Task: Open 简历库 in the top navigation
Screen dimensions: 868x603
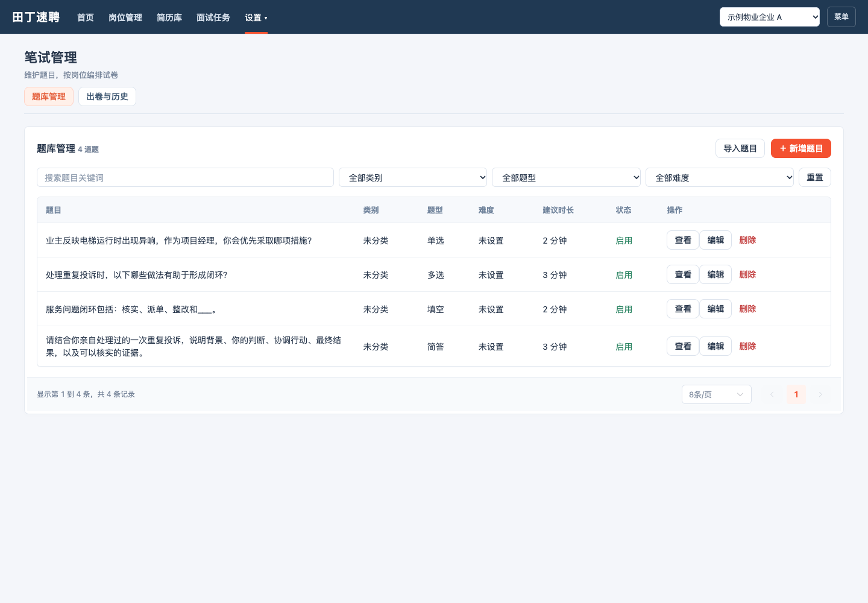Action: 169,17
